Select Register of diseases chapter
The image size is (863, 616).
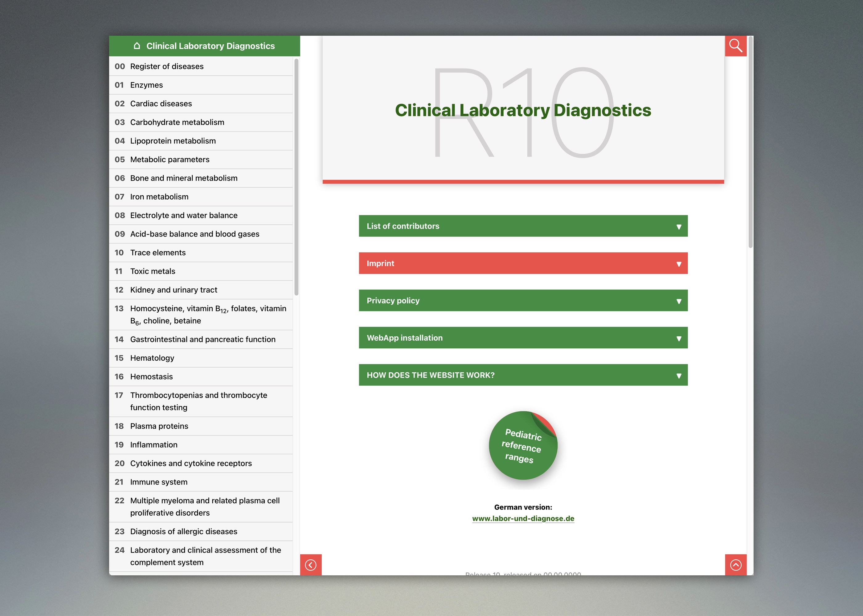(167, 67)
